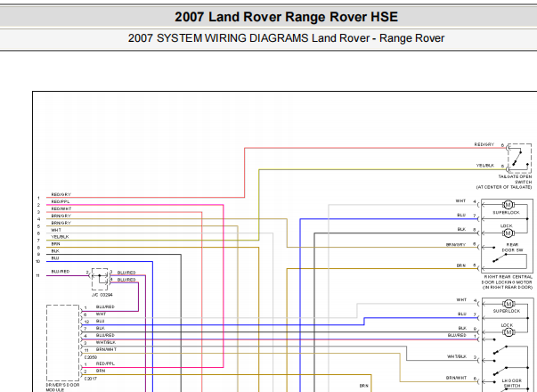Click BLU/RED label at junction pin 4
Image resolution: width=537 pixels, height=392 pixels.
(126, 280)
